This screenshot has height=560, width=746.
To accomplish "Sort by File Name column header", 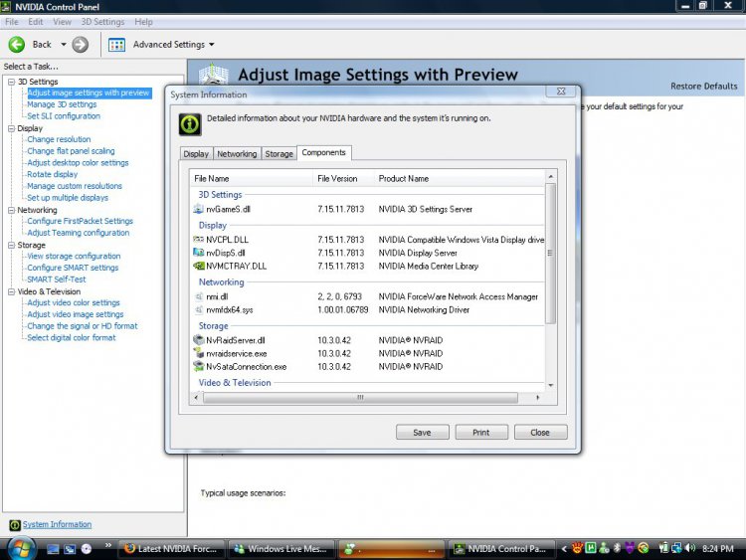I will 252,178.
